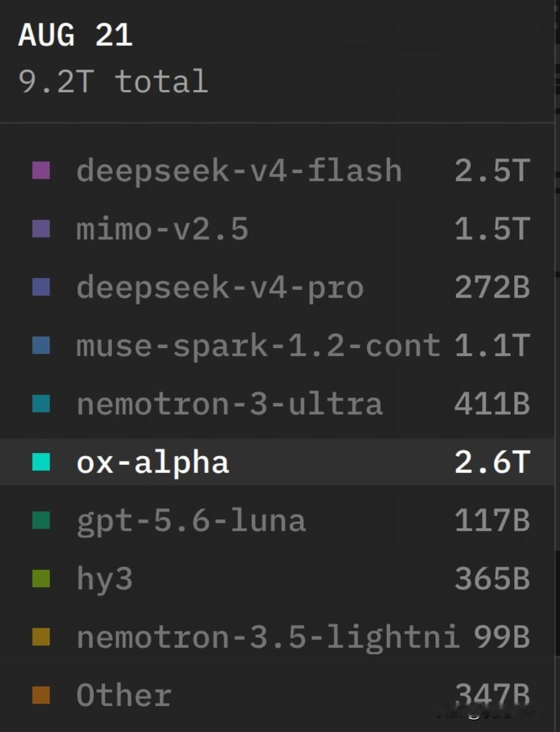
Task: Click the blue swatch for muse-spark-1.2-cont
Action: coord(41,346)
